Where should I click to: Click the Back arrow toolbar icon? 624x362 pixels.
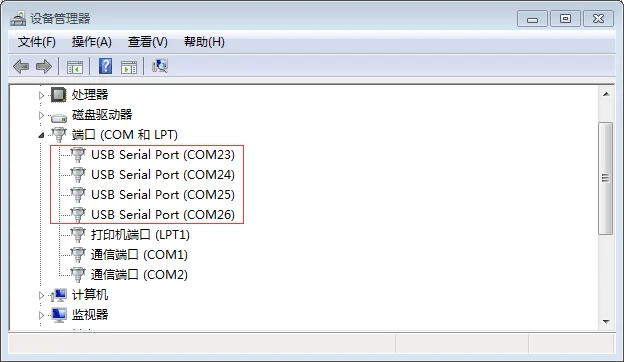click(x=21, y=66)
